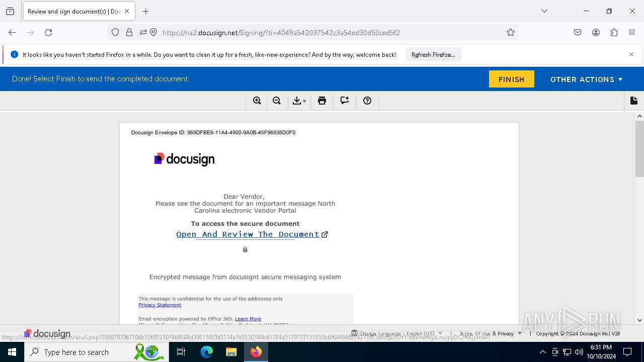Open Task View on the taskbar
Screen dimensions: 644x362
point(181,352)
